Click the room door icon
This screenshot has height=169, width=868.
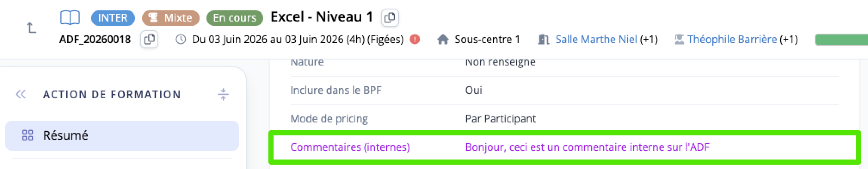tap(544, 40)
